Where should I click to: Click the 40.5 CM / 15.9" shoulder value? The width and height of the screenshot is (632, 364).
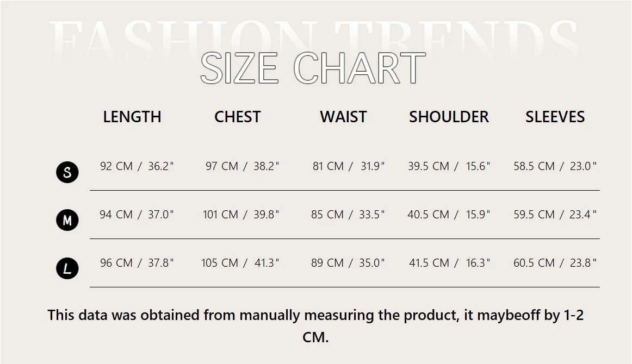coord(449,215)
